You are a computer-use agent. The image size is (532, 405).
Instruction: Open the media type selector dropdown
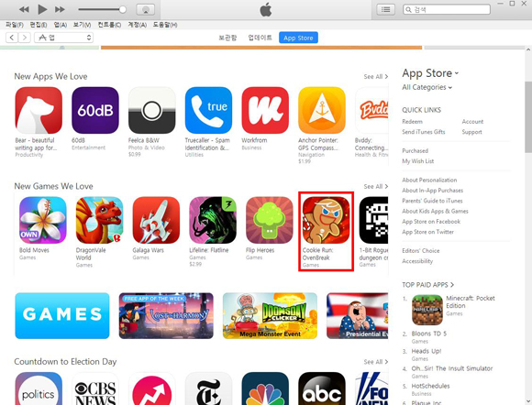click(x=64, y=38)
